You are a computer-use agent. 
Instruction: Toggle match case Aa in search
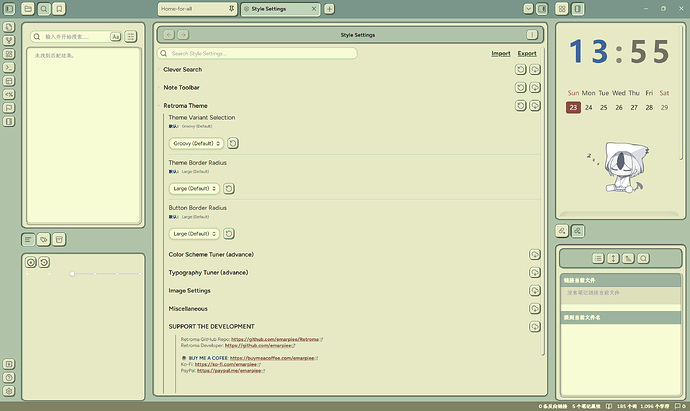pos(116,36)
